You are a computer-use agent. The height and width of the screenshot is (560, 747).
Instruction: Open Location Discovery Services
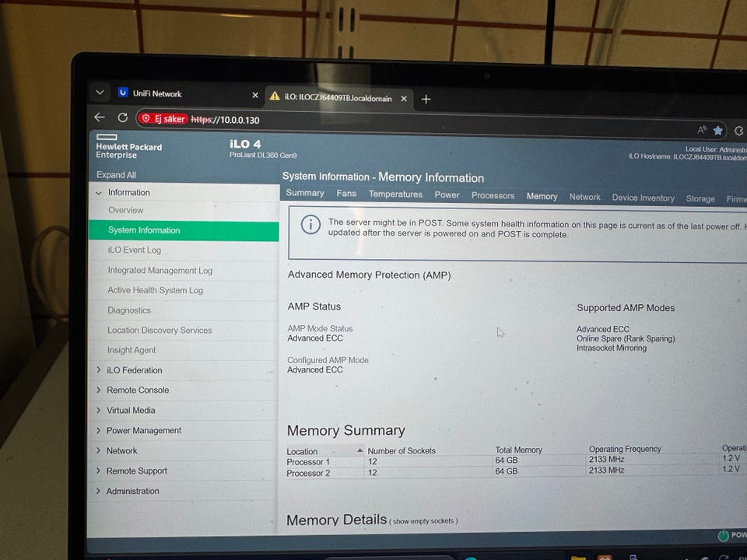[x=159, y=330]
